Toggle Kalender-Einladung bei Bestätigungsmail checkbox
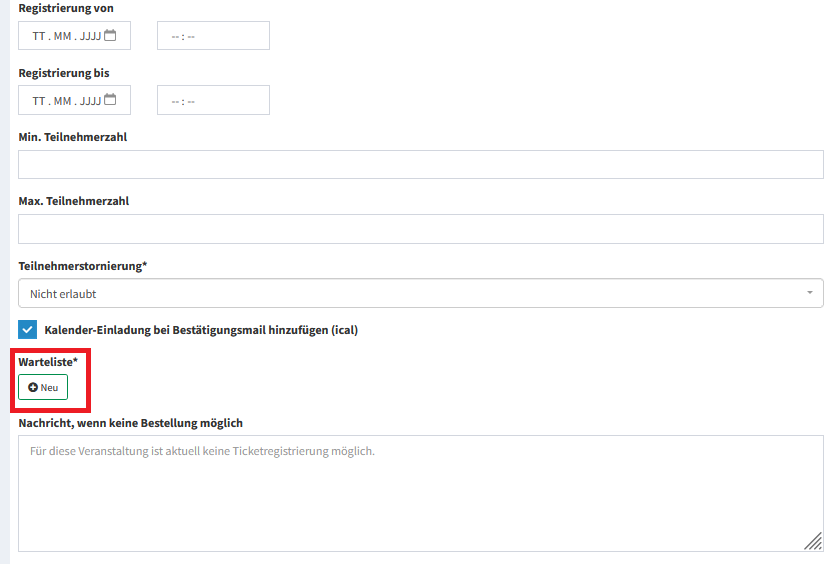The height and width of the screenshot is (564, 832). tap(28, 330)
